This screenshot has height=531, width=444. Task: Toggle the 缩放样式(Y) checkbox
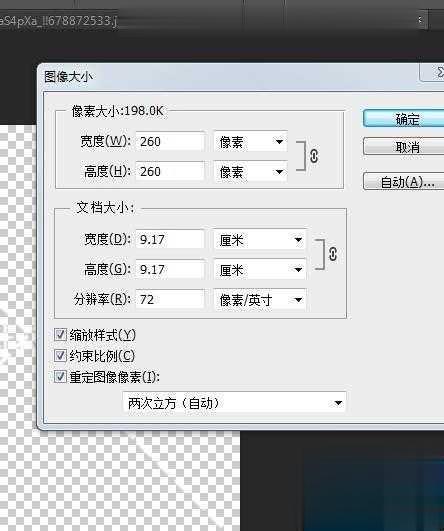click(x=60, y=335)
